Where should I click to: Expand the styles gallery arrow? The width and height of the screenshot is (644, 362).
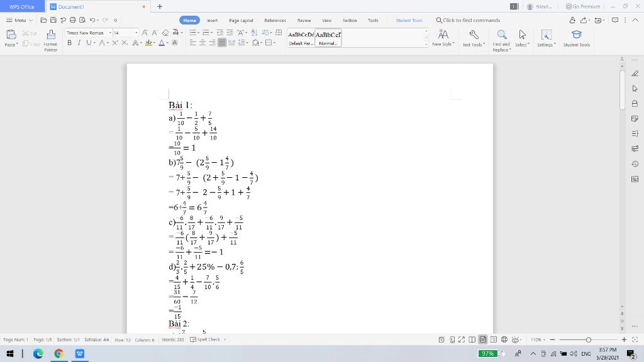(x=426, y=44)
